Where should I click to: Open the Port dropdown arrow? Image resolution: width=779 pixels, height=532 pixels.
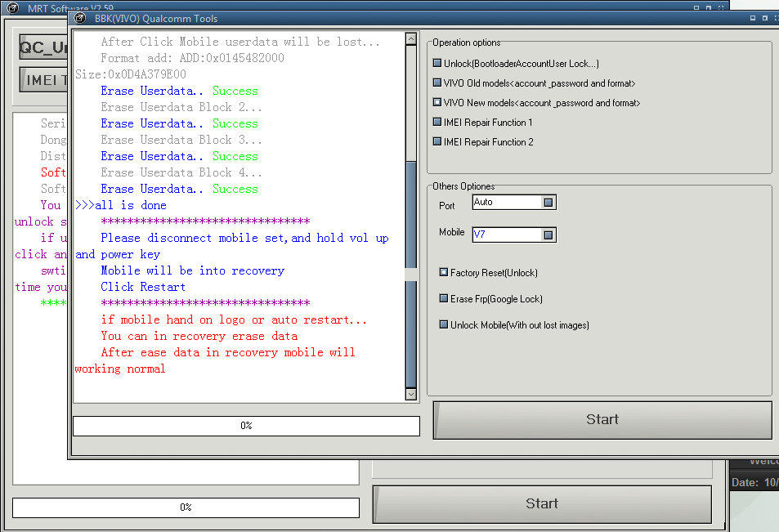click(548, 202)
